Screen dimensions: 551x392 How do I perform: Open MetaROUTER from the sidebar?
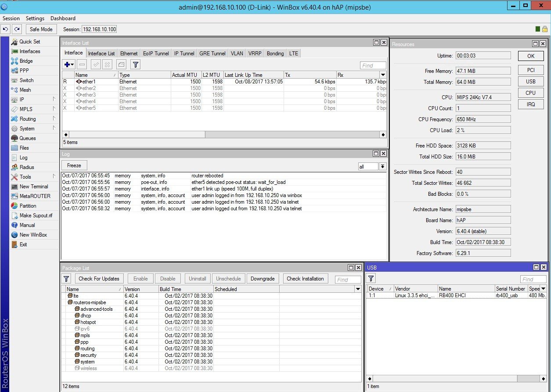click(x=35, y=196)
